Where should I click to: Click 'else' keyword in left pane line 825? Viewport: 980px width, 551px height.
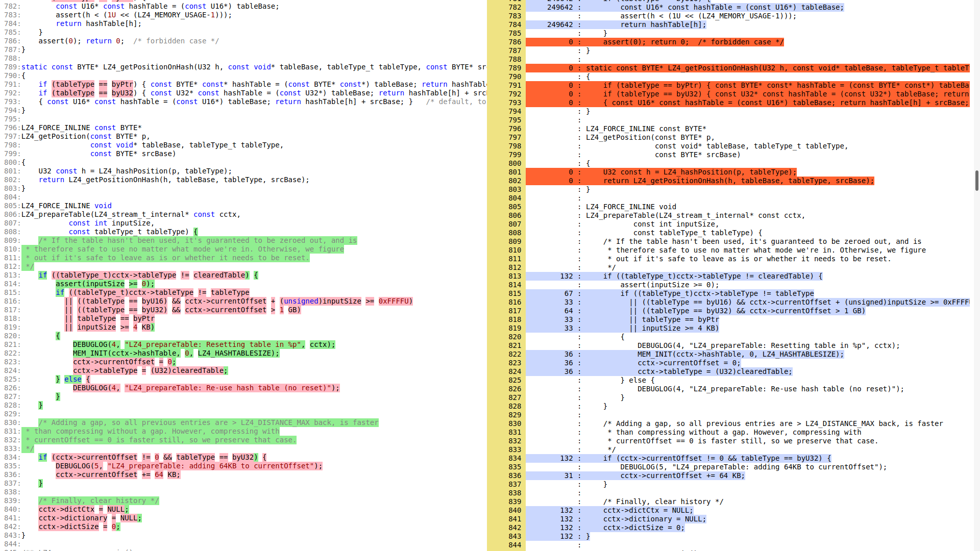coord(72,379)
